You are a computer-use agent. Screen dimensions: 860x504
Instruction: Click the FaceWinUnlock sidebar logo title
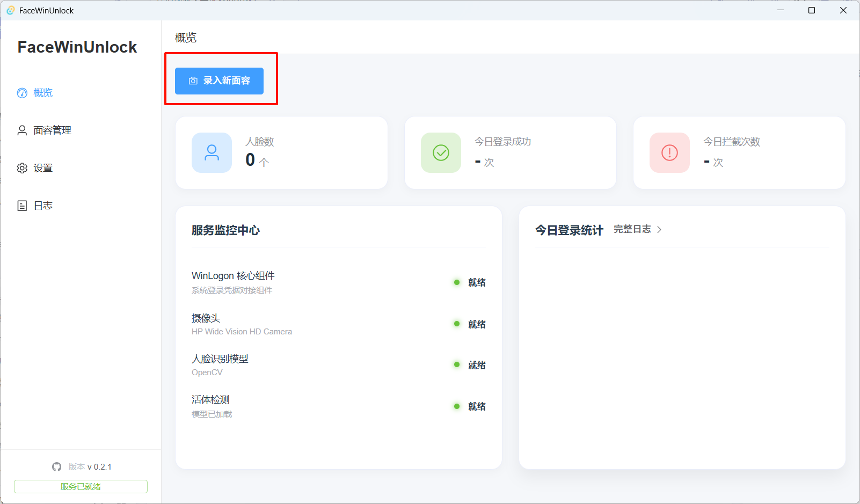coord(77,47)
